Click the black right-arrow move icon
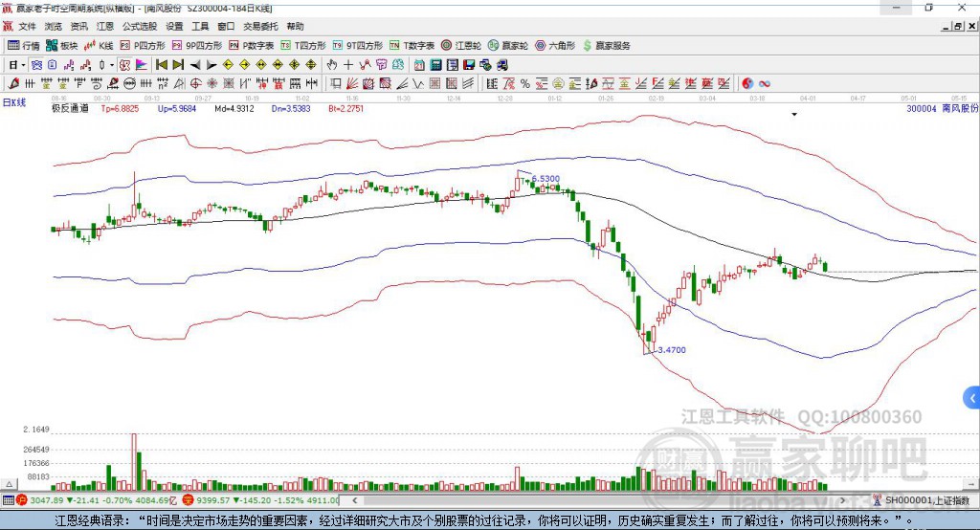The height and width of the screenshot is (530, 980). pos(212,64)
